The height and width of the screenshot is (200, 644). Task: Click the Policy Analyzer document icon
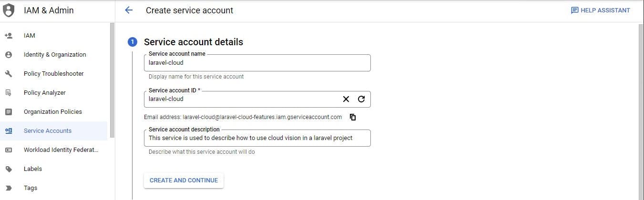(x=8, y=93)
